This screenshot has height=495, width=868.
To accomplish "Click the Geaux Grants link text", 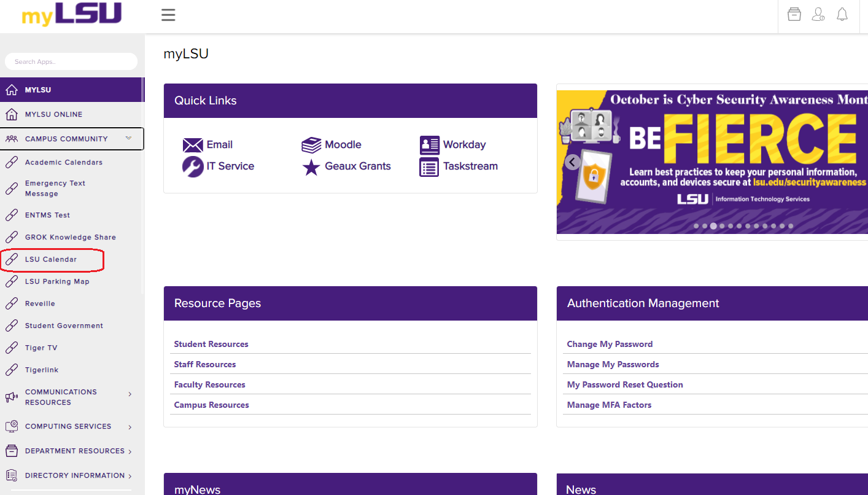I will pos(358,166).
